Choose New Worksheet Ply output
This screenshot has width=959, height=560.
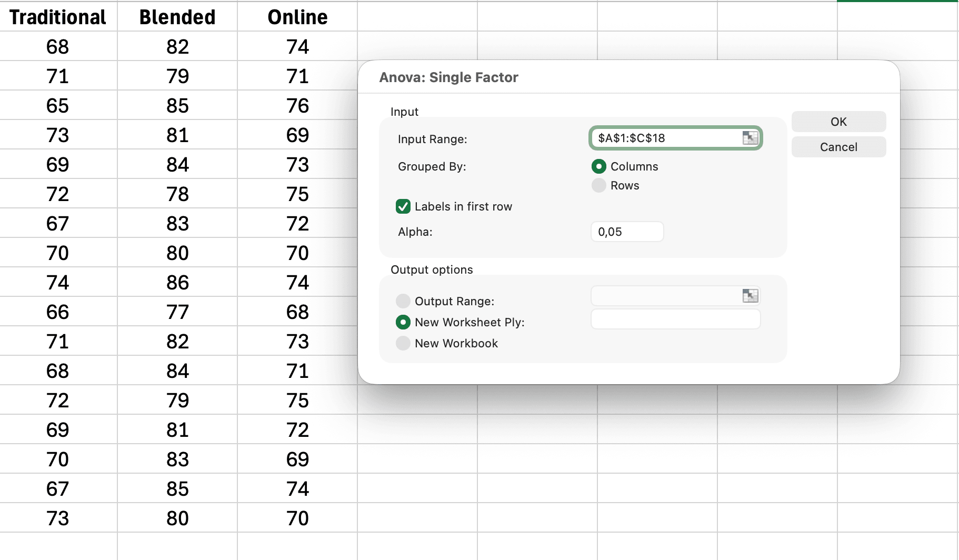(x=403, y=322)
